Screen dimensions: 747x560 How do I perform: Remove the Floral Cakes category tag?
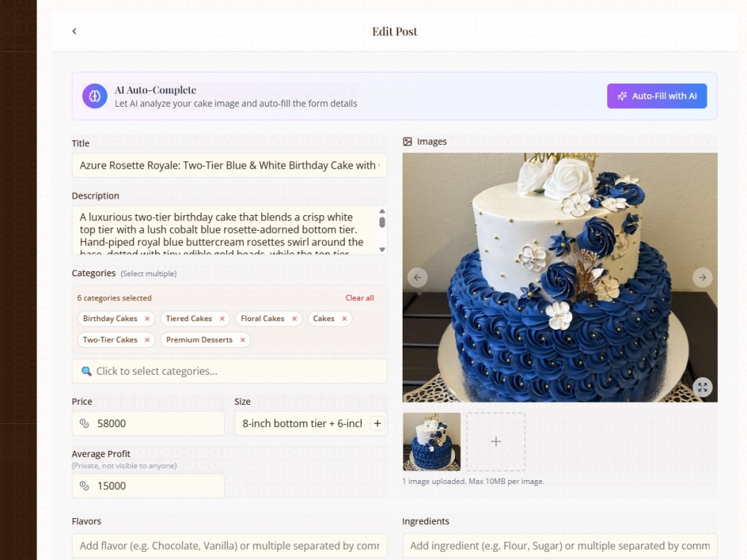point(294,319)
